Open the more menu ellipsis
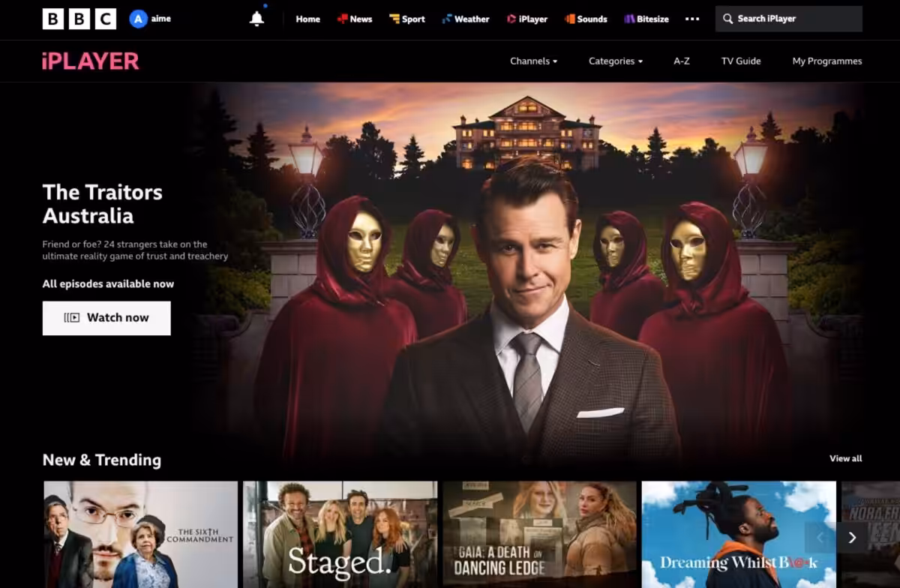 click(692, 19)
